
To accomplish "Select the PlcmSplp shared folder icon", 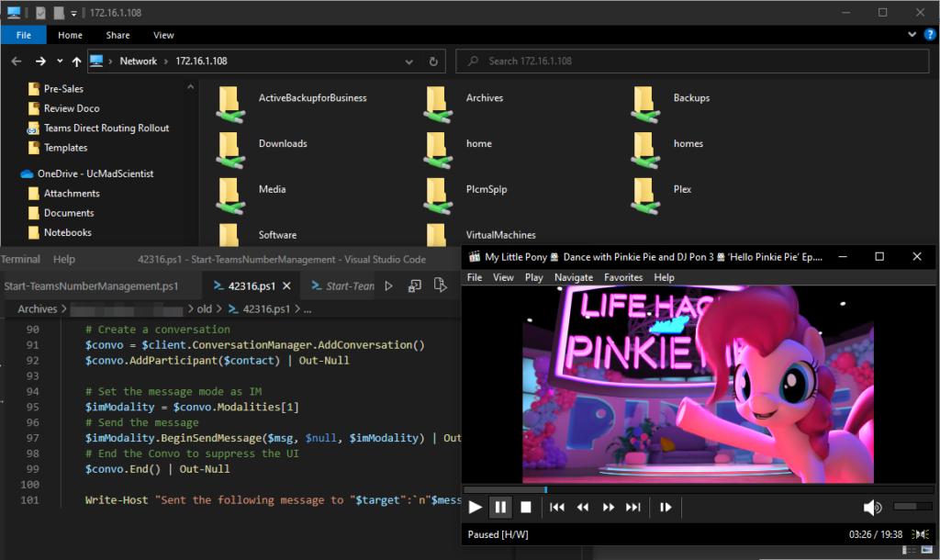I will [438, 196].
